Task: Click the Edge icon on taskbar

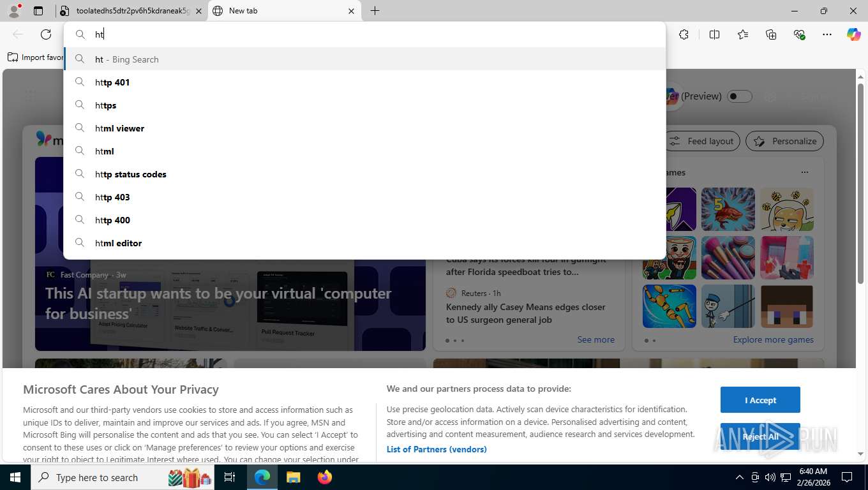Action: pyautogui.click(x=262, y=477)
